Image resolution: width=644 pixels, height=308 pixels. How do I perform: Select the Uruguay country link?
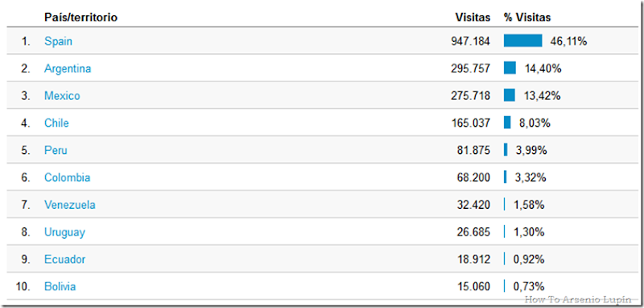[x=65, y=232]
